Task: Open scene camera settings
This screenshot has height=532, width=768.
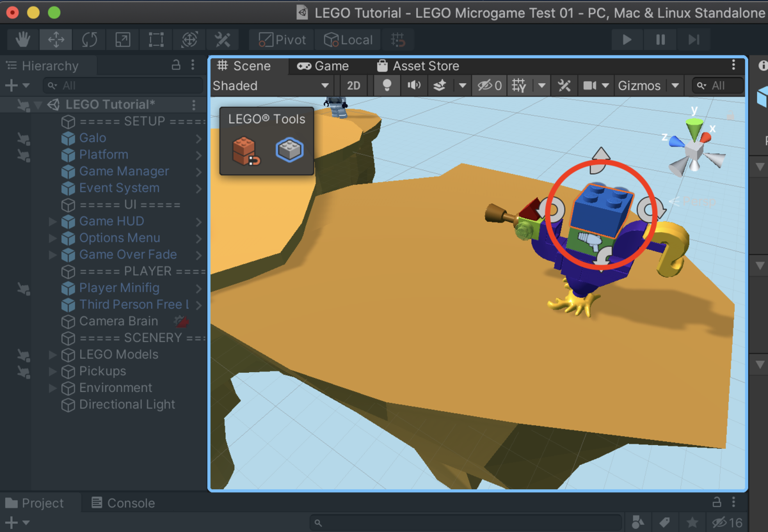Action: pyautogui.click(x=589, y=86)
